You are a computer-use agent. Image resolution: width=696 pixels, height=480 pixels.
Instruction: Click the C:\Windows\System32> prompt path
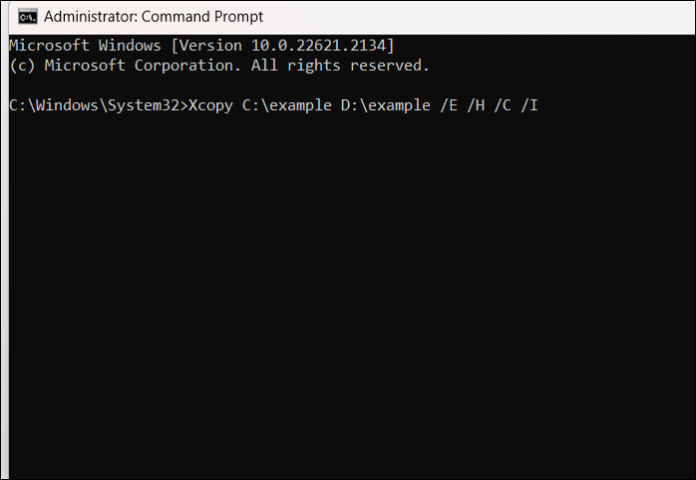tap(97, 105)
